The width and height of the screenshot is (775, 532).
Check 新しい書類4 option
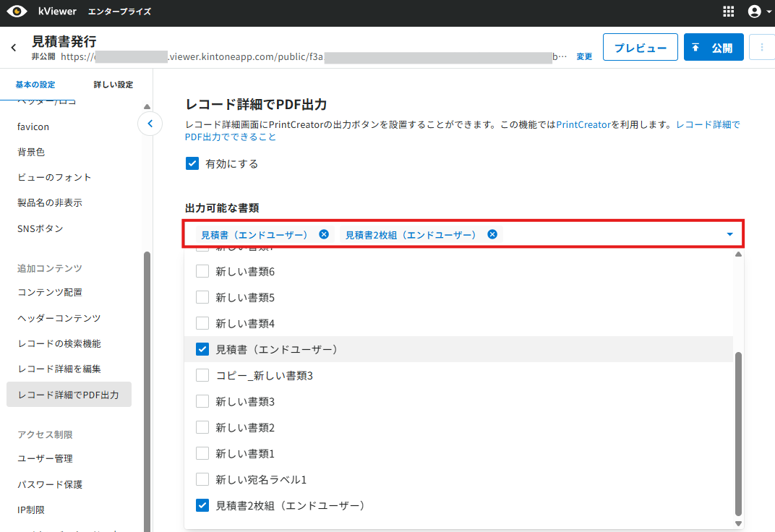click(x=202, y=323)
